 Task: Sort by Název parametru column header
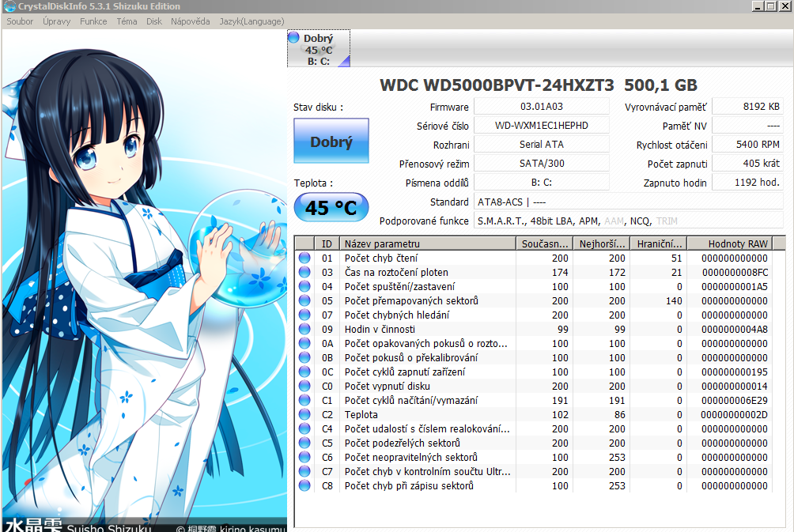pos(428,243)
